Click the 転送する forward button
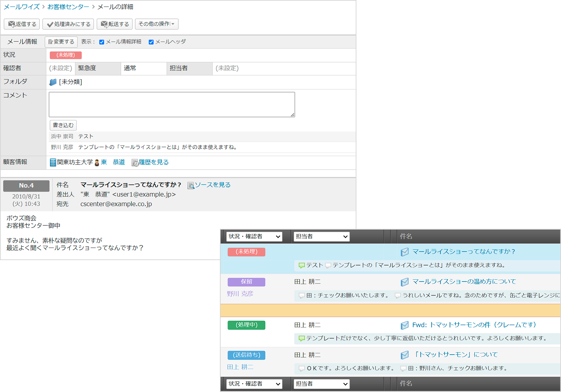 tap(115, 24)
